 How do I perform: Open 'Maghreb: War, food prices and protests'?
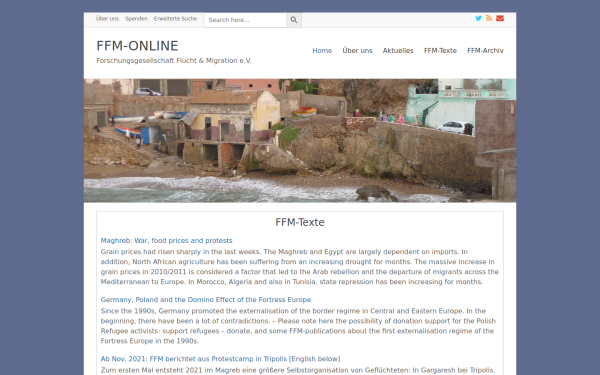[x=166, y=241]
